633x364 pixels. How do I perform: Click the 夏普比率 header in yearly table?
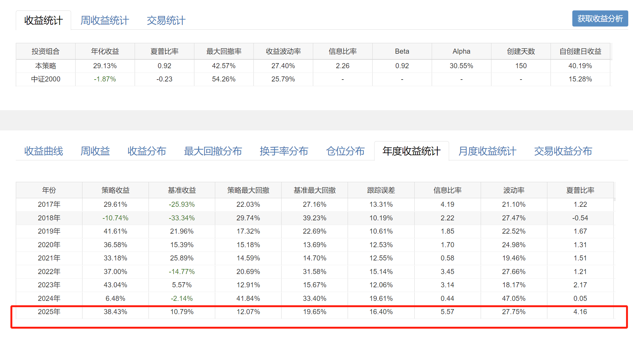[580, 190]
